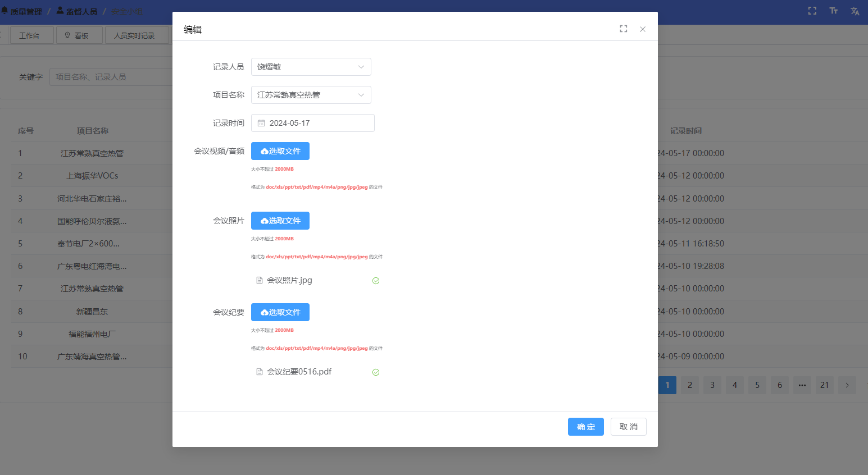This screenshot has width=868, height=475.
Task: Click the 项目名称 column header
Action: [93, 131]
